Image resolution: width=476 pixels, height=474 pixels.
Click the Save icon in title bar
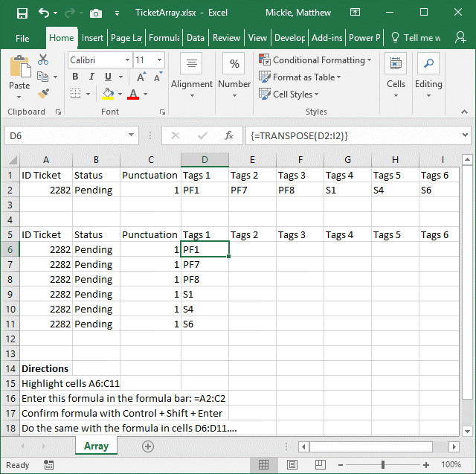(x=22, y=13)
